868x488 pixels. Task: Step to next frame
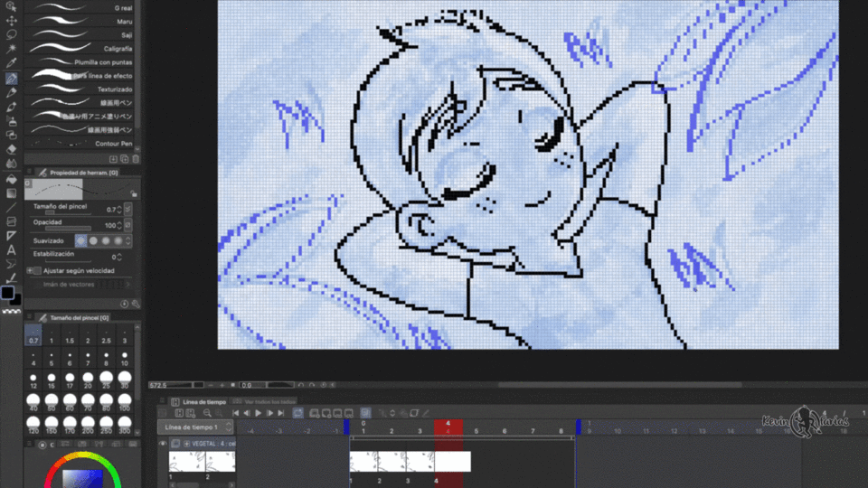269,413
